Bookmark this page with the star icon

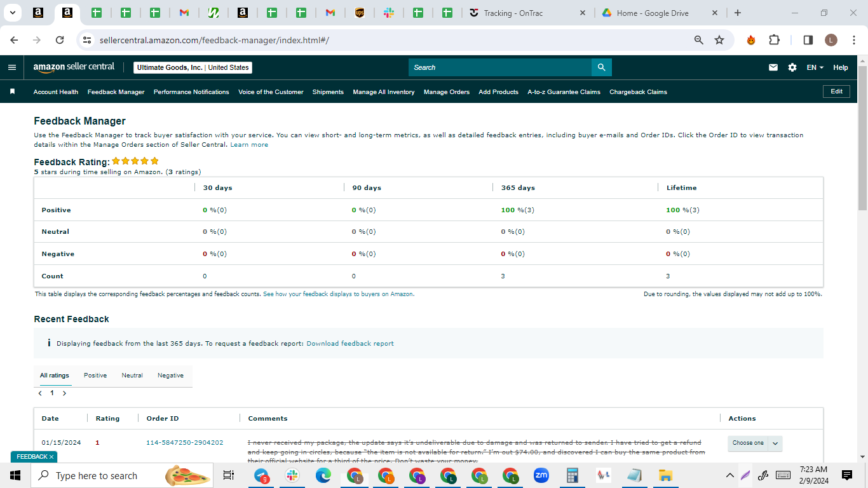[x=719, y=40]
